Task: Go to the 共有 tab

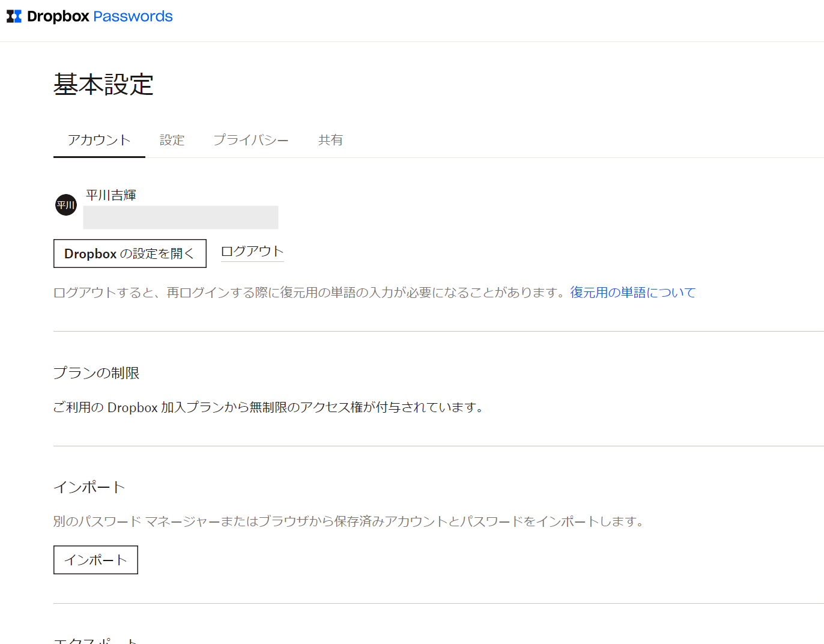Action: [x=330, y=140]
